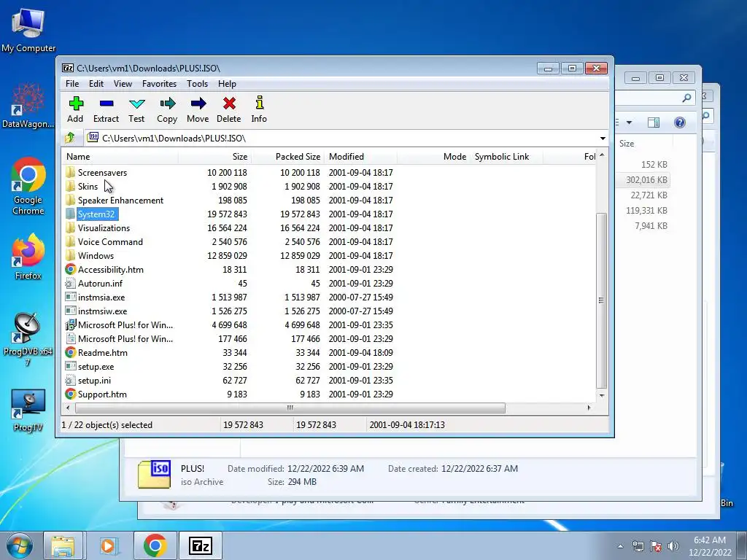747x560 pixels.
Task: Run the Test archive tool
Action: 136,109
